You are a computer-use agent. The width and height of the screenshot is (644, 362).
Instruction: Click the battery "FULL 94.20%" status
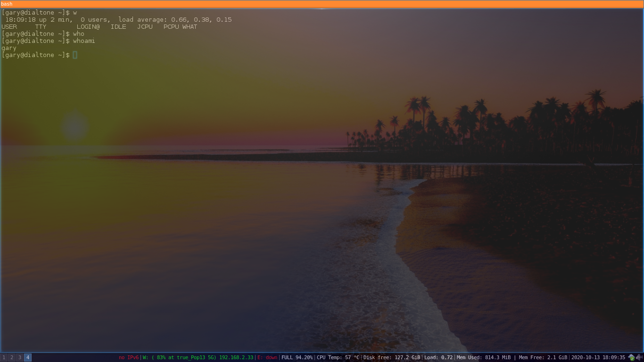[x=297, y=358]
